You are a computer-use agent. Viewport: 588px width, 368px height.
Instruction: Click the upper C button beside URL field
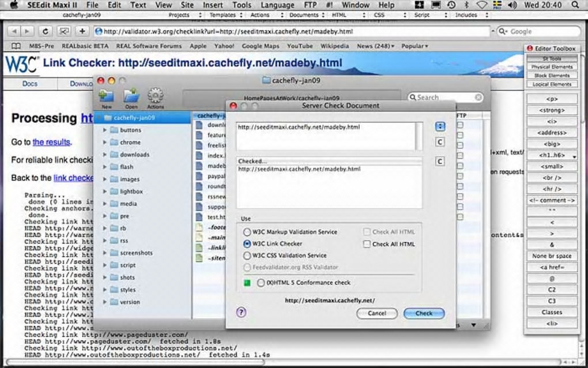(440, 142)
